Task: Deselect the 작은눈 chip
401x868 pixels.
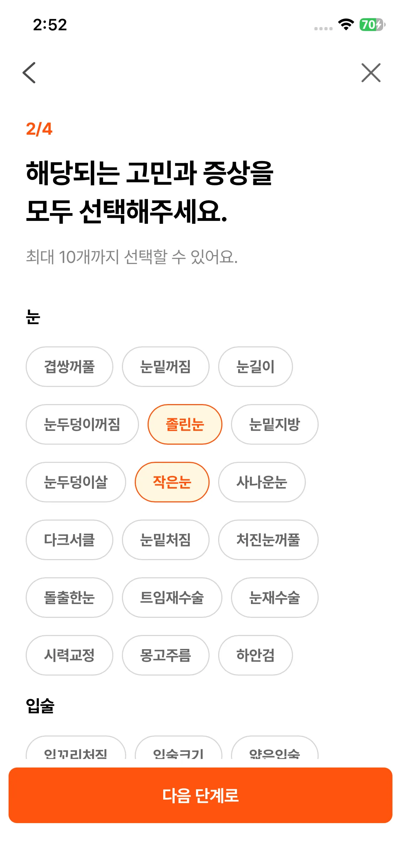Action: point(172,482)
